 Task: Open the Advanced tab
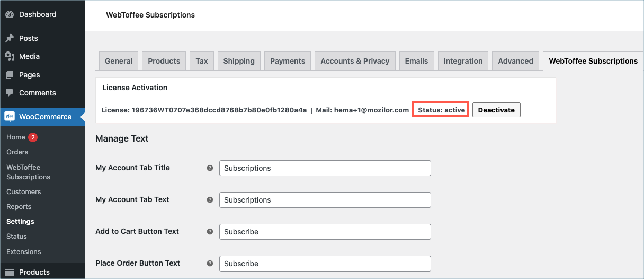[x=516, y=61]
